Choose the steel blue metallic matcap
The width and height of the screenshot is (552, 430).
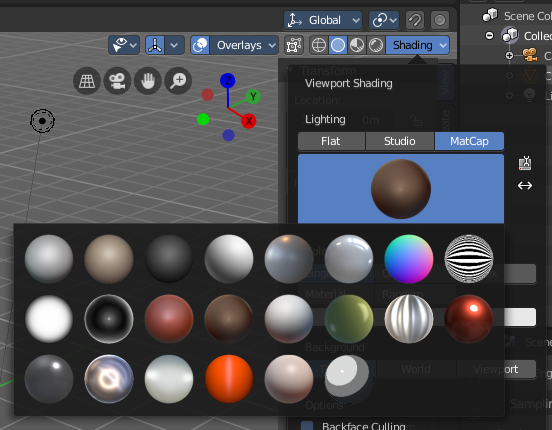289,259
